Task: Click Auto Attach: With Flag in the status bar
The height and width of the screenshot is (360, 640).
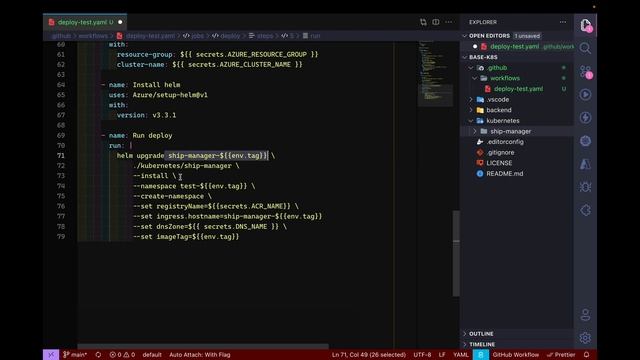Action: pyautogui.click(x=200, y=355)
